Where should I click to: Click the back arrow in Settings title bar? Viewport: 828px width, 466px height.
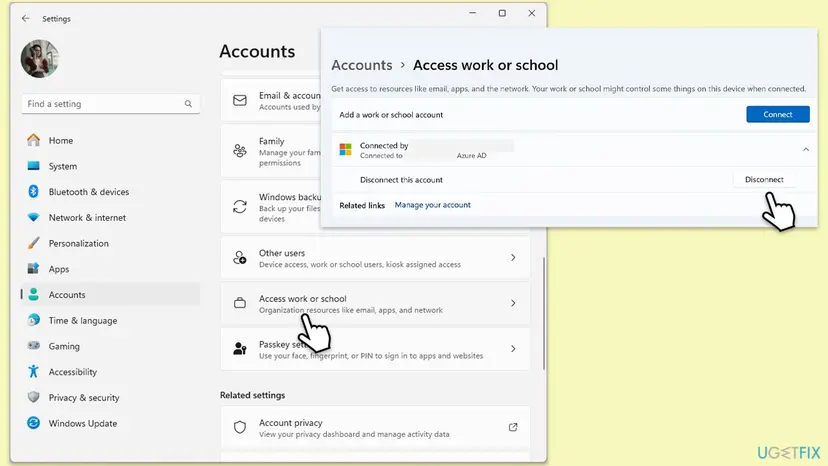point(25,18)
